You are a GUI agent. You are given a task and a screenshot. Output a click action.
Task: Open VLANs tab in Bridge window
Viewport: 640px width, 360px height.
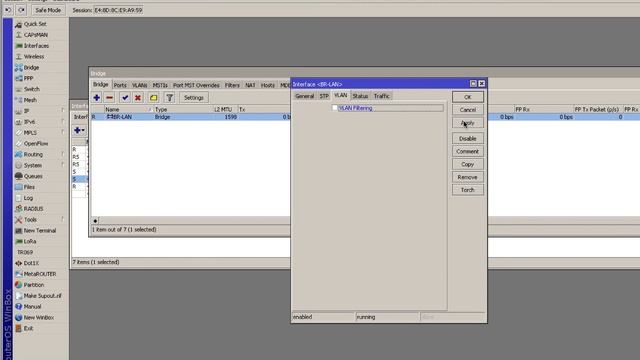tap(140, 85)
